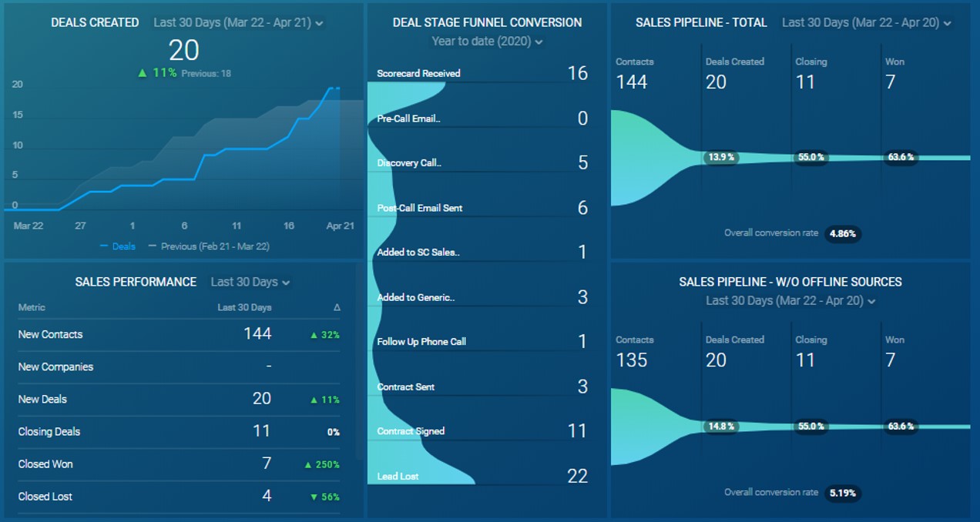Open Deals Created date range dropdown
The height and width of the screenshot is (522, 980).
tap(238, 23)
